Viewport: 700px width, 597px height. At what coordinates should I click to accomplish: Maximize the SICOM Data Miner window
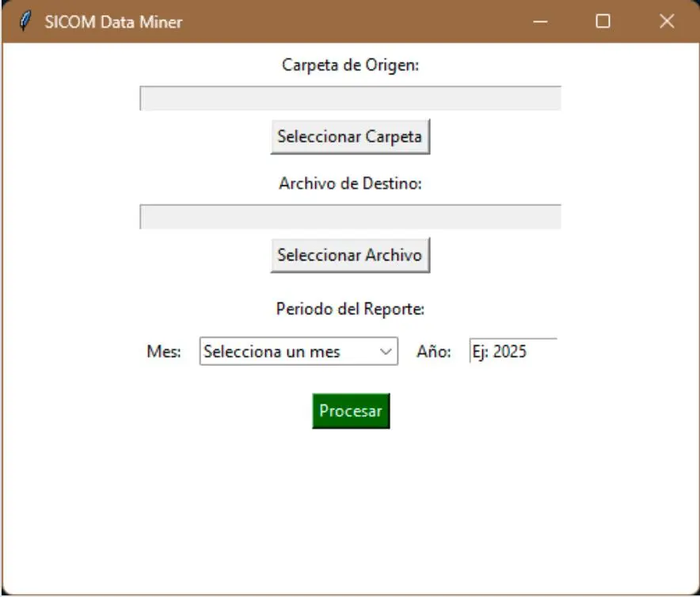(603, 22)
